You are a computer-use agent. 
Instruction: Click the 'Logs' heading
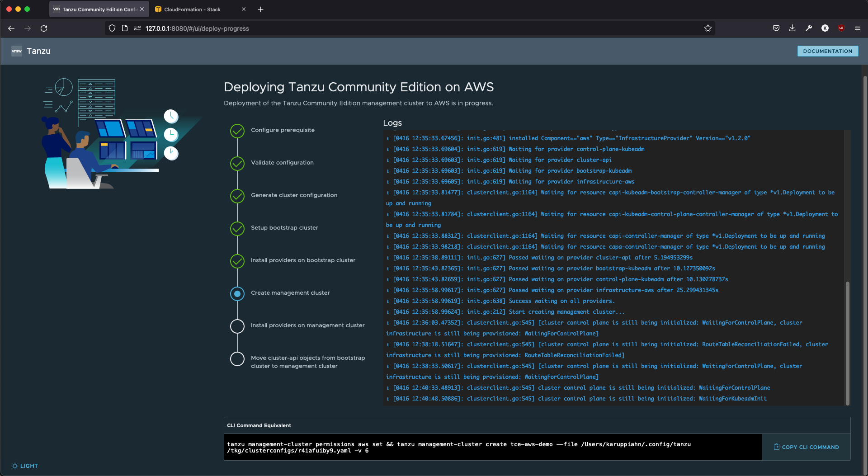point(392,123)
